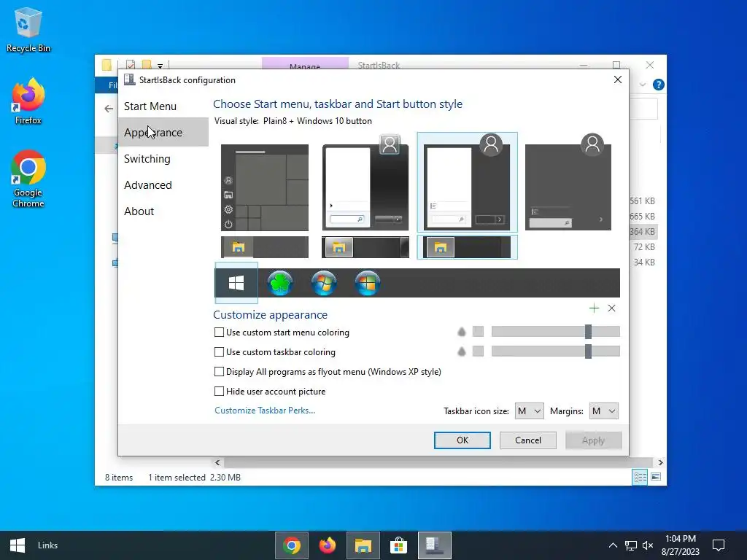Click the network tray icon
The height and width of the screenshot is (560, 747).
tap(631, 545)
